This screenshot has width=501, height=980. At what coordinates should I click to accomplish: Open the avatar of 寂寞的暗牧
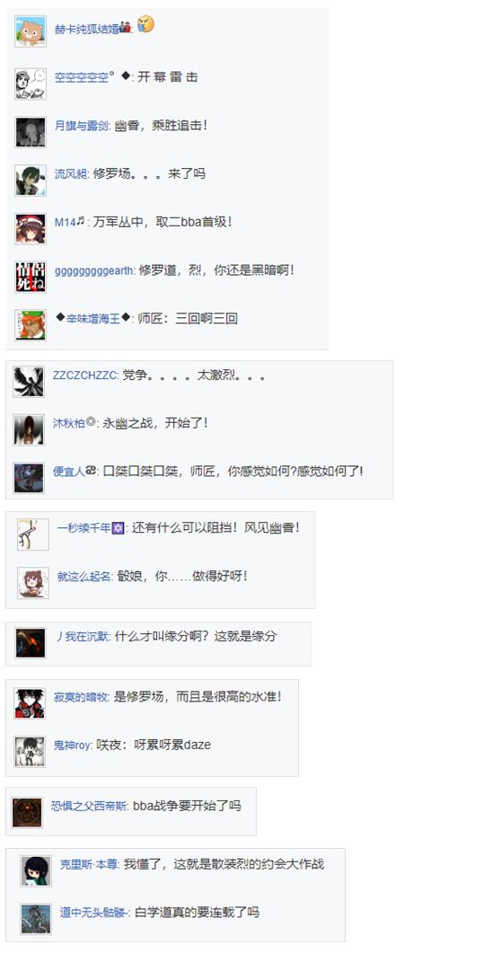point(30,703)
